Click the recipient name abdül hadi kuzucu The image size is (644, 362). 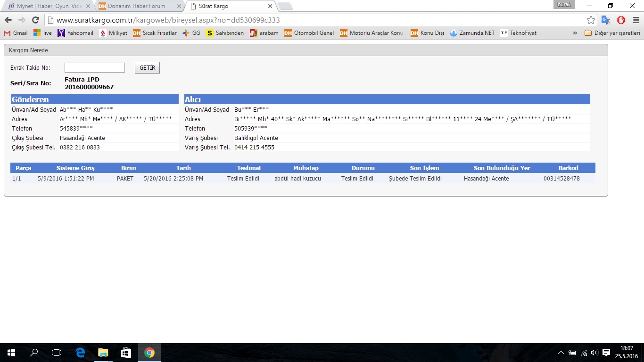(297, 179)
